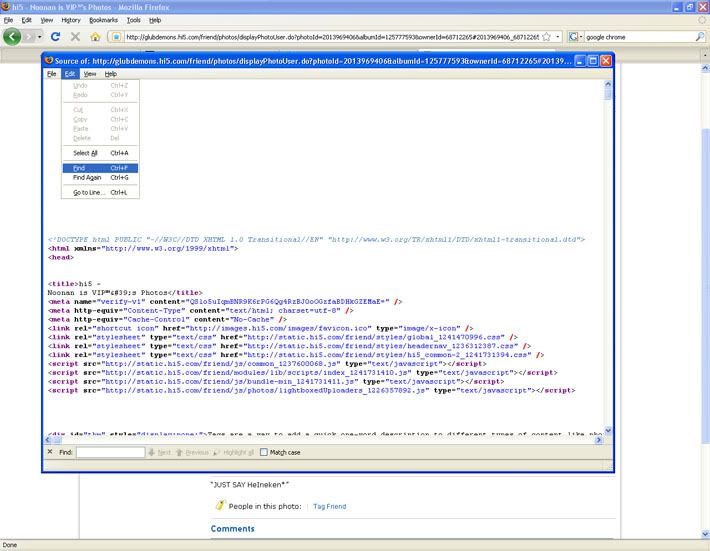Choose search engine from the Google dropdown
This screenshot has width=710, height=551.
click(x=576, y=37)
